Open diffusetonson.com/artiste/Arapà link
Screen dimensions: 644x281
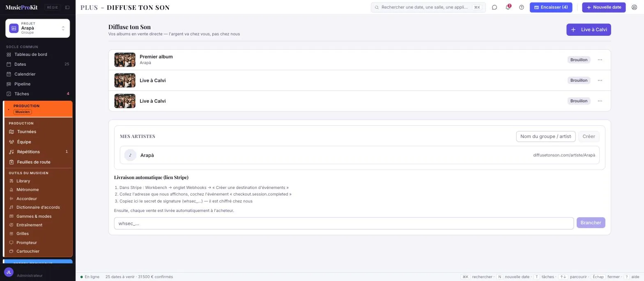coord(564,155)
